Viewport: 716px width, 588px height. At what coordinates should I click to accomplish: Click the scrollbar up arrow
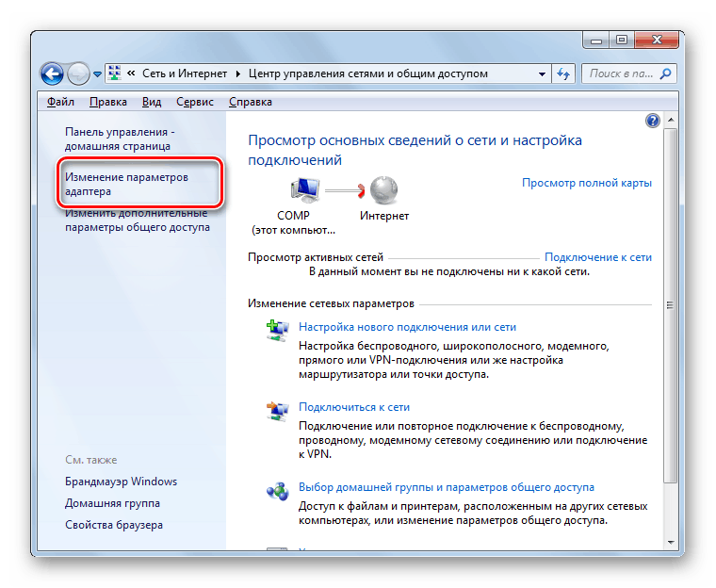pos(671,120)
